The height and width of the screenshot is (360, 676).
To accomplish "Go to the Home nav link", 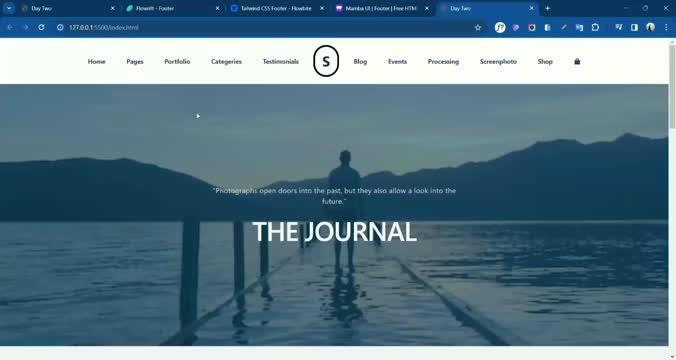I will [x=97, y=62].
